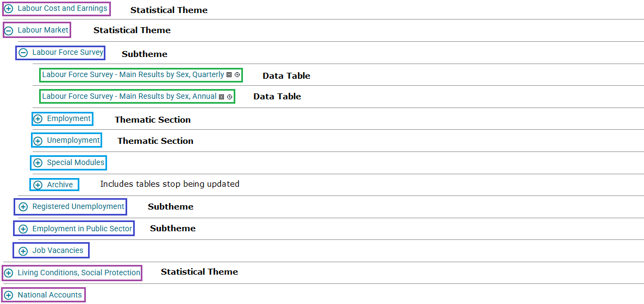
Task: Expand the Archive plus icon
Action: (38, 185)
